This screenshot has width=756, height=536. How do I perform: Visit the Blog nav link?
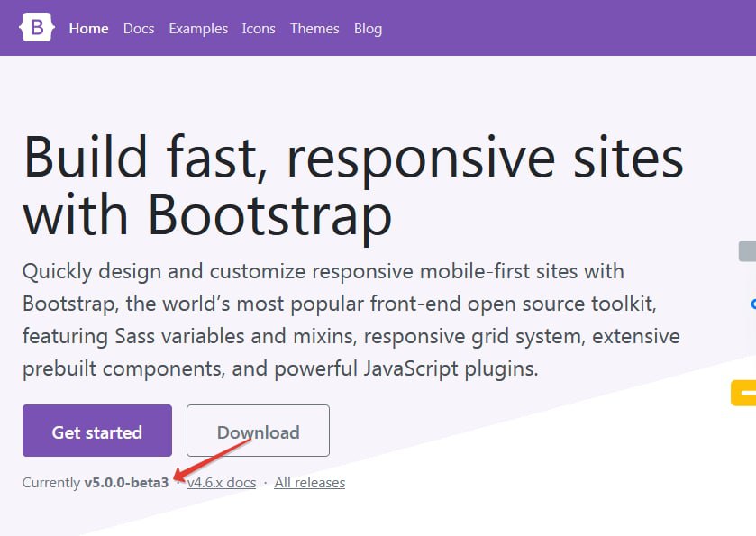pyautogui.click(x=368, y=29)
